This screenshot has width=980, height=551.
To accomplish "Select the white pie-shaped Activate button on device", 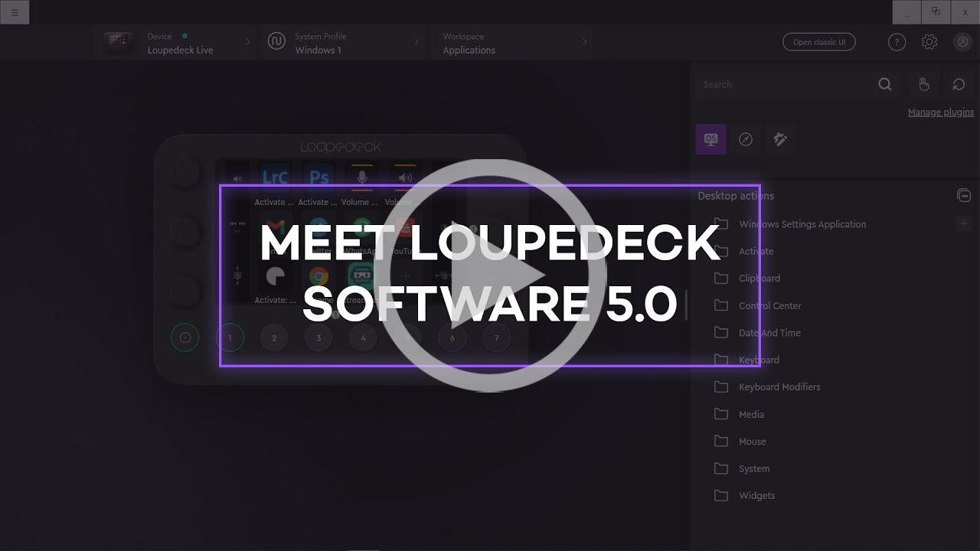I will click(275, 275).
